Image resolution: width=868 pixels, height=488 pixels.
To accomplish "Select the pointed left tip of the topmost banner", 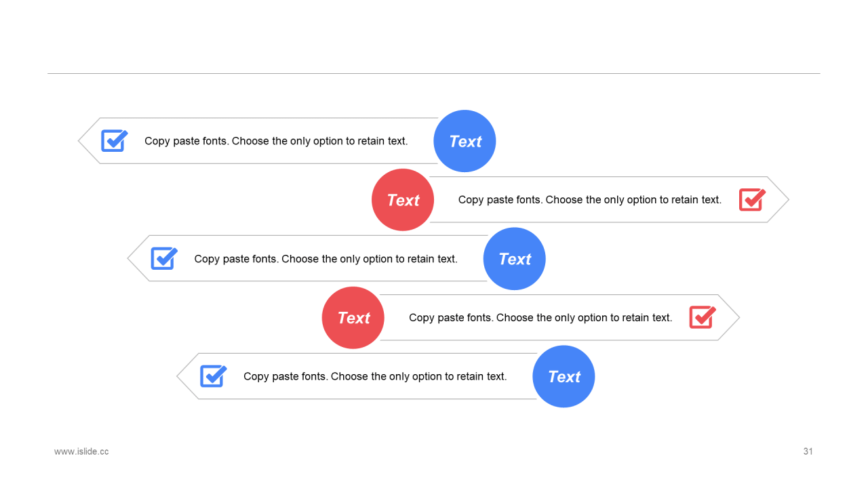I will (x=88, y=141).
